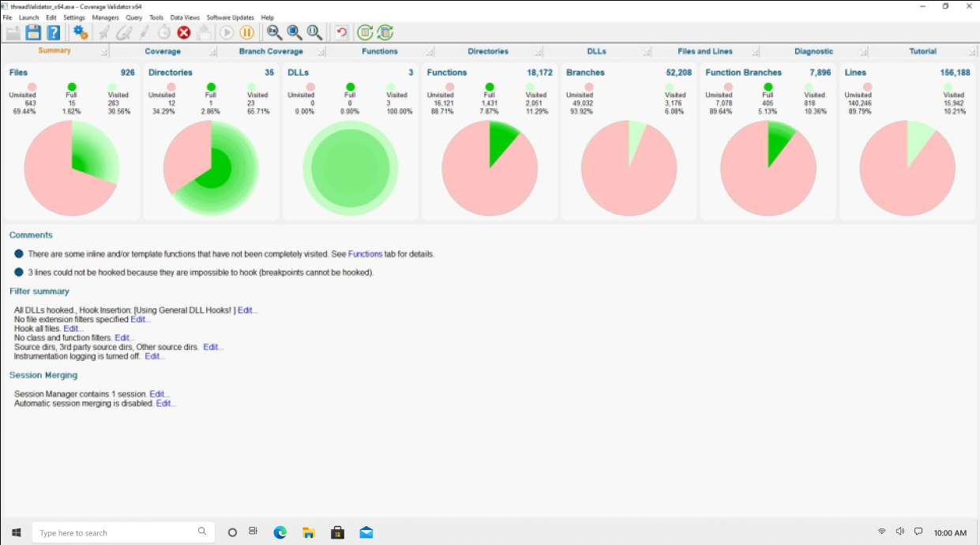The height and width of the screenshot is (545, 980).
Task: Click the second magnifier with blue square
Action: point(294,32)
